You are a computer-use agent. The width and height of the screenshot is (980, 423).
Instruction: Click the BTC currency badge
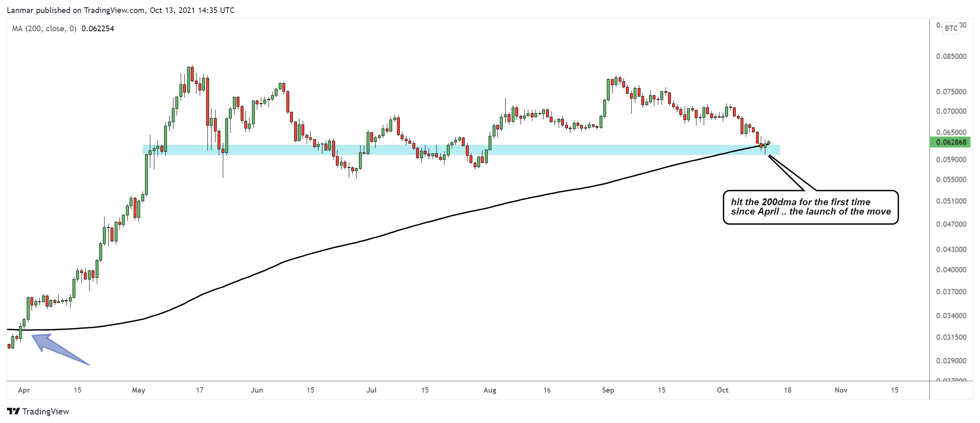951,28
